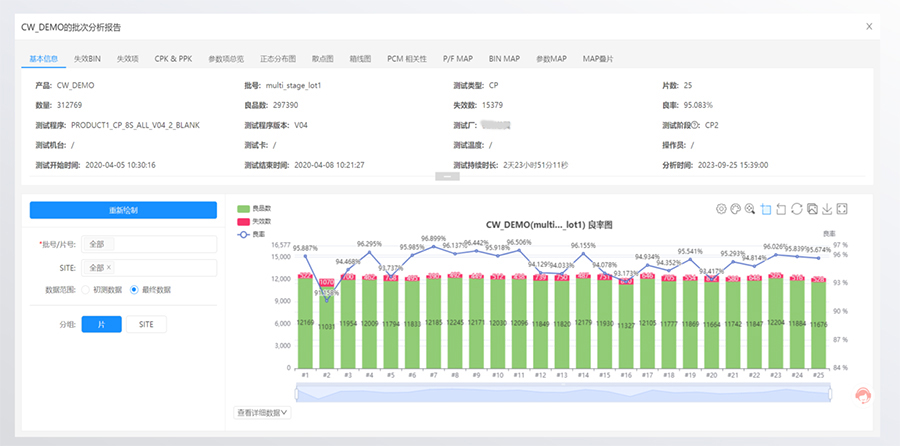Image resolution: width=900 pixels, height=446 pixels.
Task: Toggle the area zoom selection icon
Action: (765, 209)
